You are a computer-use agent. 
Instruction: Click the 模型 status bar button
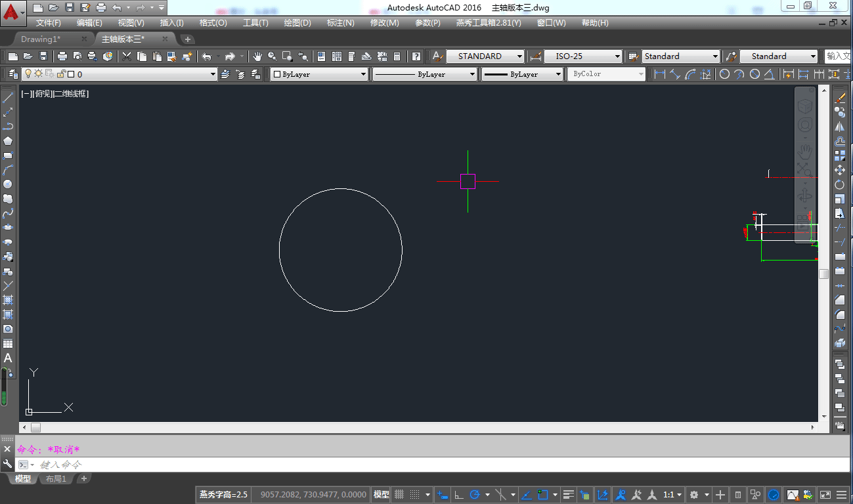click(x=381, y=495)
